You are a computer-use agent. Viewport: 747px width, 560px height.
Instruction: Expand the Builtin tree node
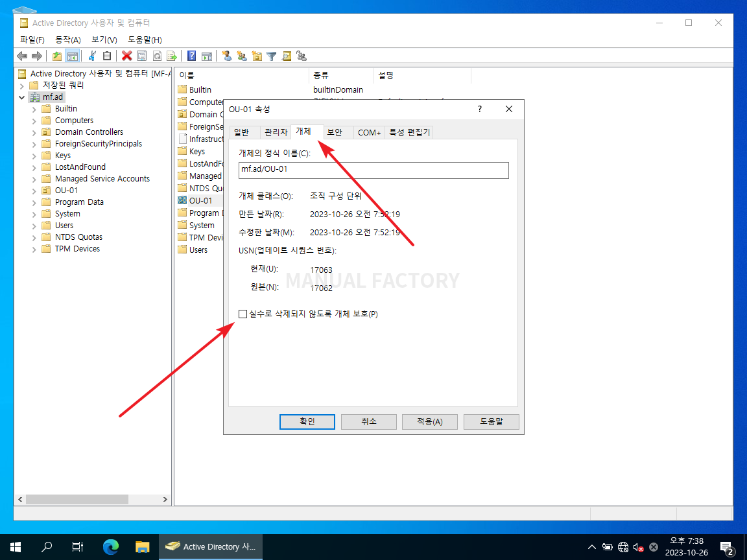coord(34,109)
